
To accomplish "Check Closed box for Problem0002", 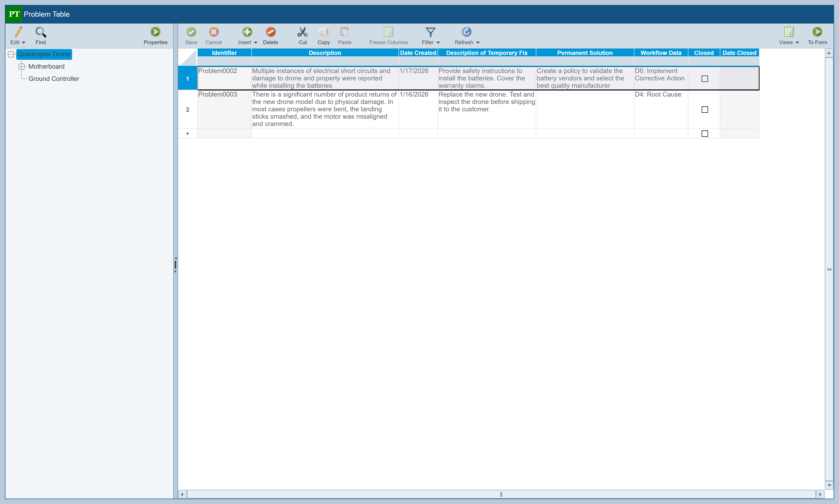I will [704, 79].
